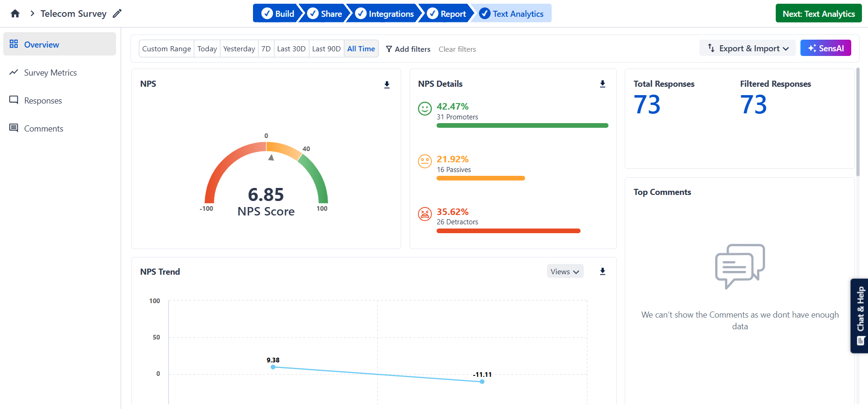Open the Chat & Help side panel

860,316
